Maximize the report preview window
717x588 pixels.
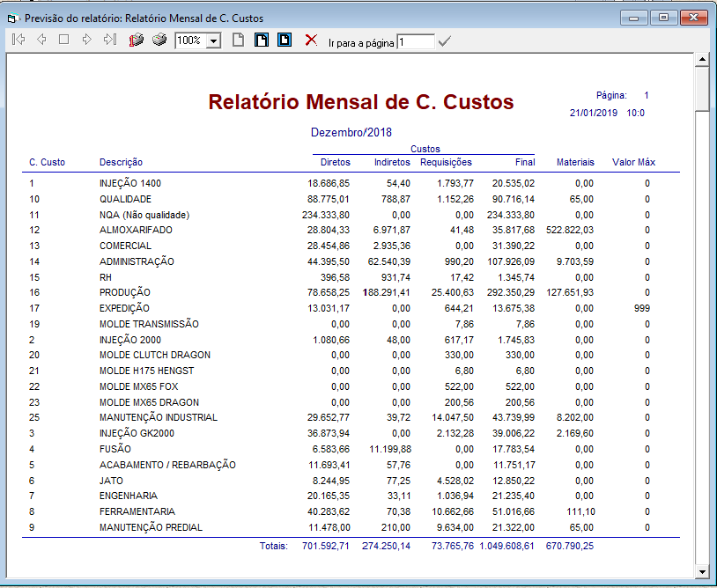663,18
